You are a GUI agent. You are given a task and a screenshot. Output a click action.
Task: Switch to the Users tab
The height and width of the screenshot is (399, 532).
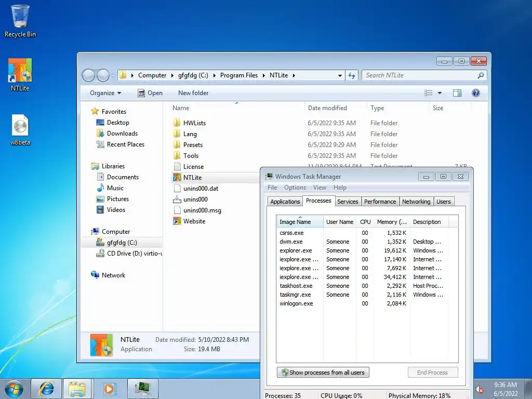(444, 202)
